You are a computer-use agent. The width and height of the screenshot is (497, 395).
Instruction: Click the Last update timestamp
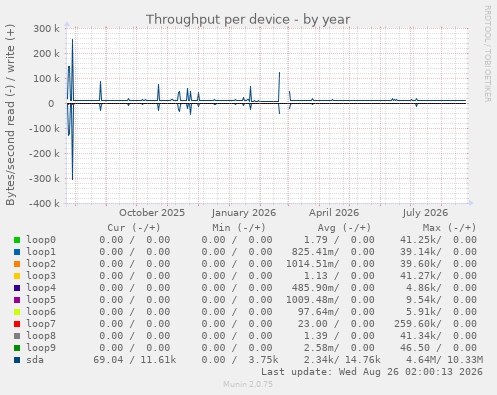coord(372,372)
